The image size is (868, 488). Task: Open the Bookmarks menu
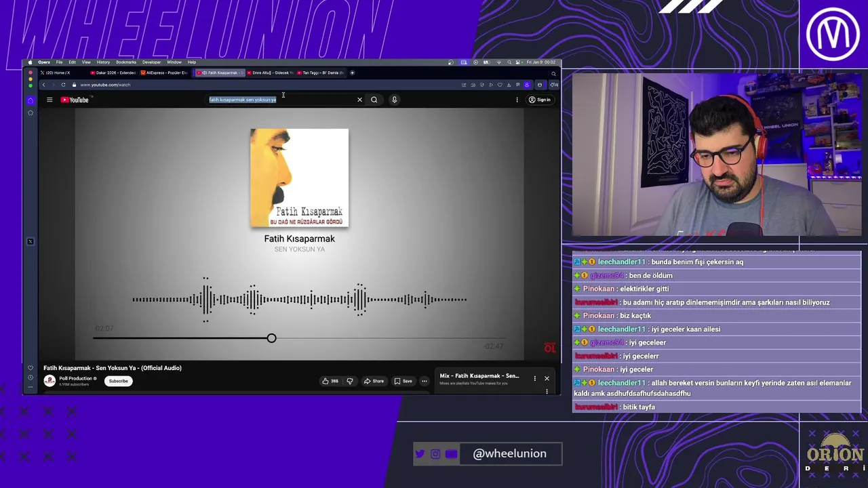coord(126,62)
